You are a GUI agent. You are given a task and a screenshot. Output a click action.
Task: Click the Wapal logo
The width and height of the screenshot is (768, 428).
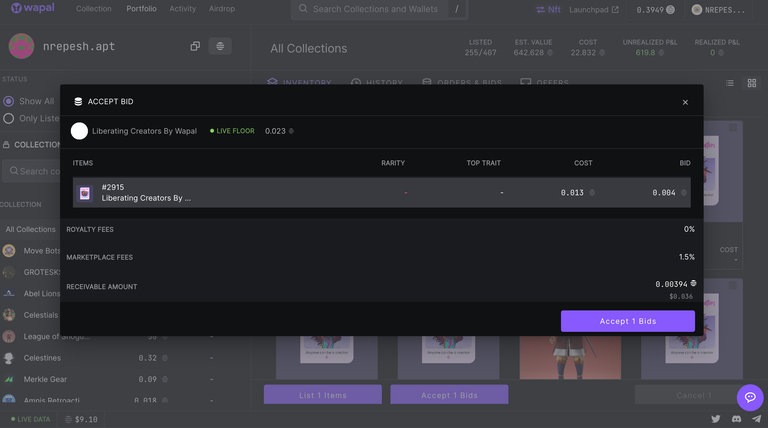[x=33, y=9]
